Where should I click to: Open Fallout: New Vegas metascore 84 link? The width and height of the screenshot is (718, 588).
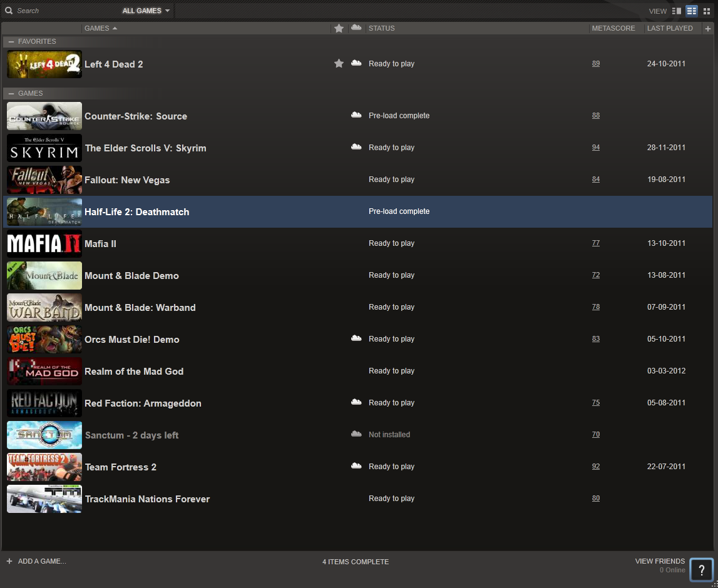pyautogui.click(x=596, y=180)
